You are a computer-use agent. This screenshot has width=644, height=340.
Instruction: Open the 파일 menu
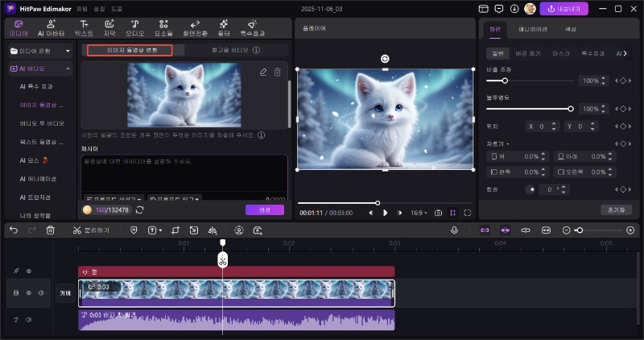(82, 9)
